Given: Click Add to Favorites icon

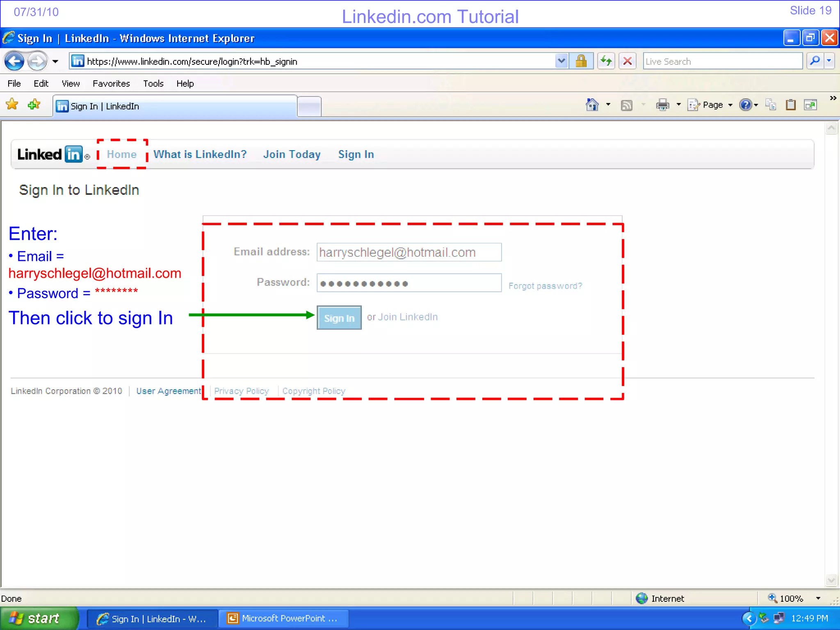Looking at the screenshot, I should (34, 104).
